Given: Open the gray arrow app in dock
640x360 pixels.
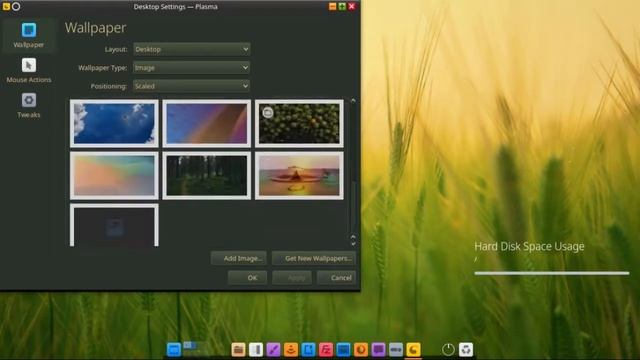Looking at the screenshot, I should tap(396, 349).
